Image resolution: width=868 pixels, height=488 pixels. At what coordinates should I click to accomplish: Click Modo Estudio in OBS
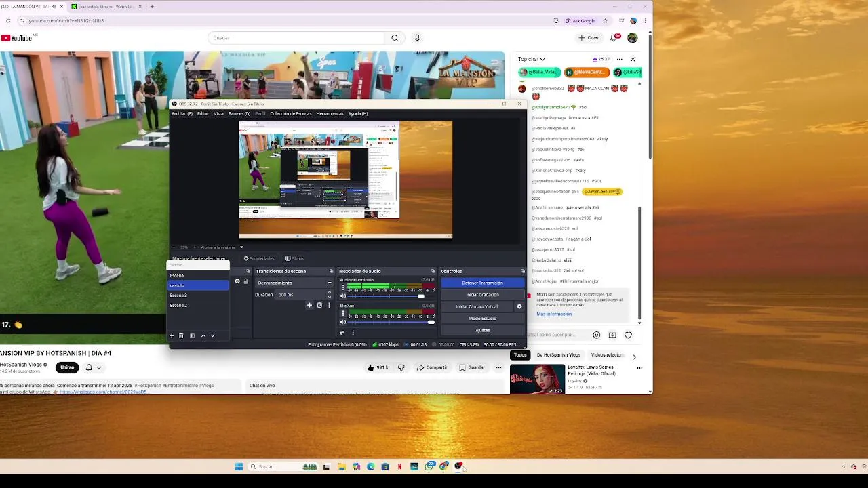click(482, 319)
